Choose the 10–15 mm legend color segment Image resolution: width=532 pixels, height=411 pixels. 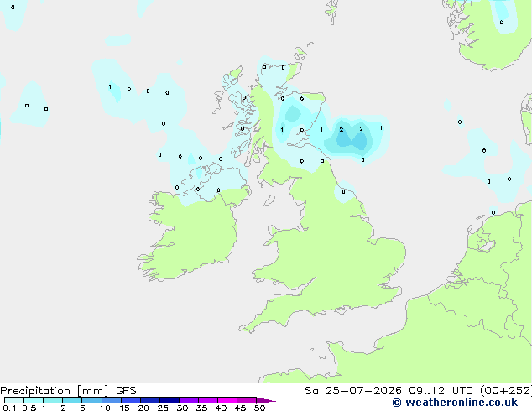(x=111, y=400)
